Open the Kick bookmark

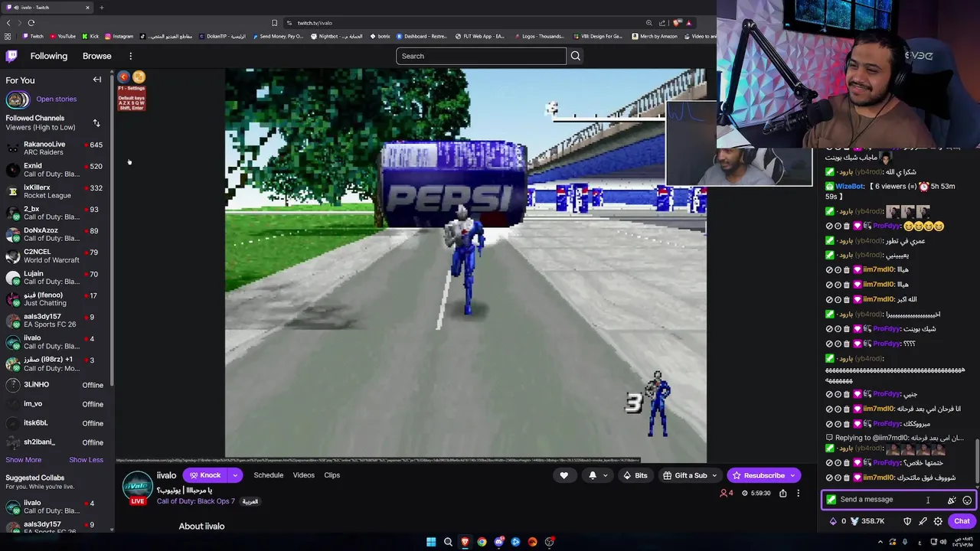point(90,36)
